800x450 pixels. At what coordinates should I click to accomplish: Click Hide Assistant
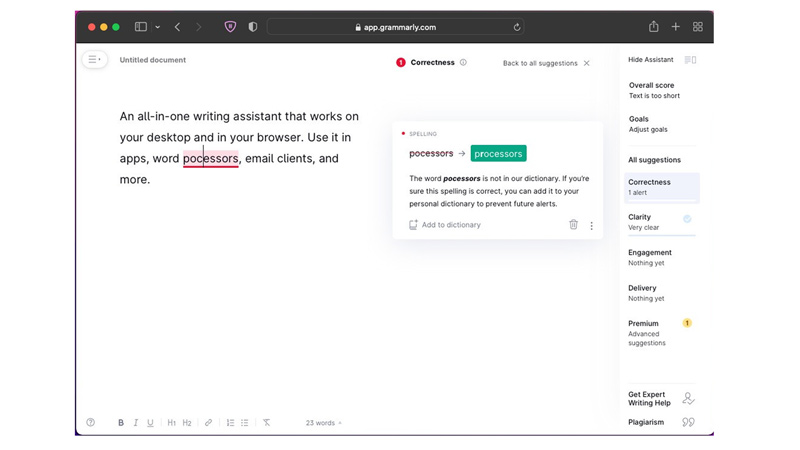click(651, 60)
